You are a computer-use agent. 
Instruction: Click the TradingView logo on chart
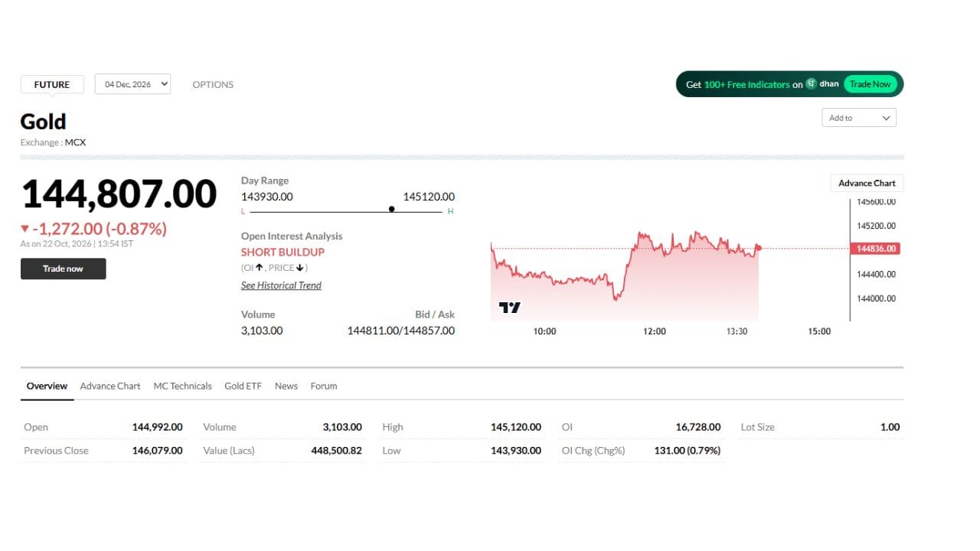click(x=509, y=308)
